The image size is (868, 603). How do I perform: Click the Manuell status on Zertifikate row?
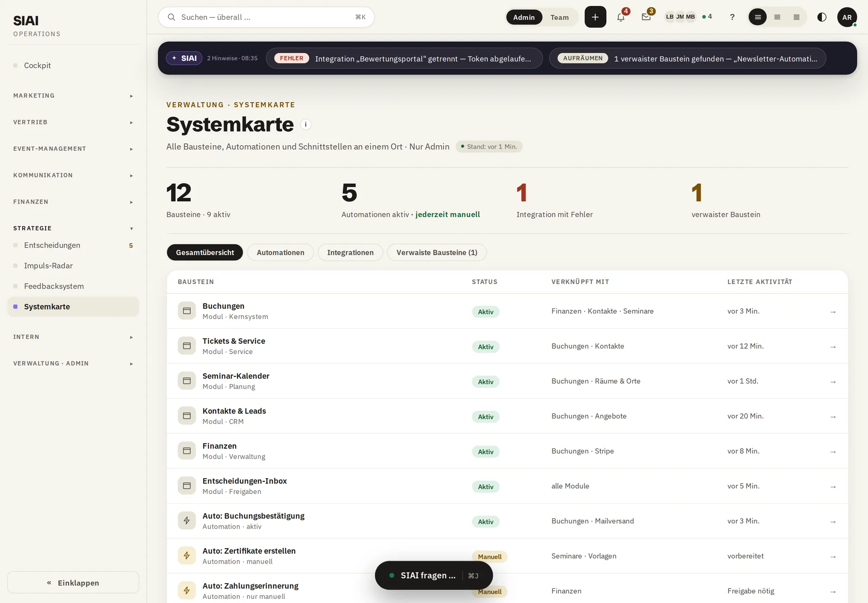tap(489, 557)
